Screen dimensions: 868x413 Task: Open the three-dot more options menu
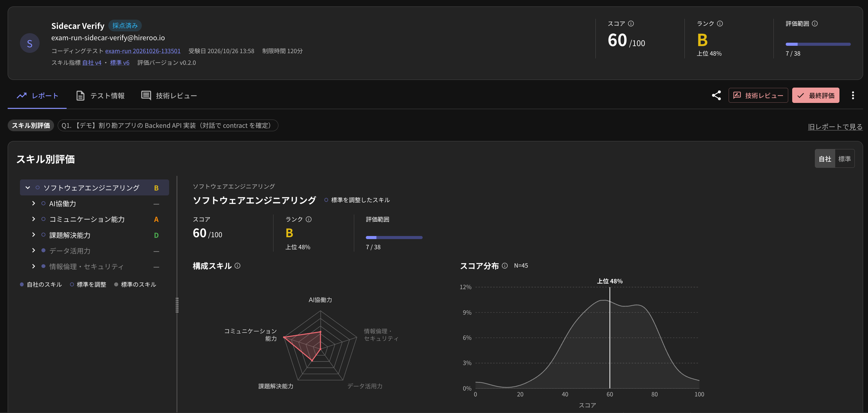pos(853,96)
